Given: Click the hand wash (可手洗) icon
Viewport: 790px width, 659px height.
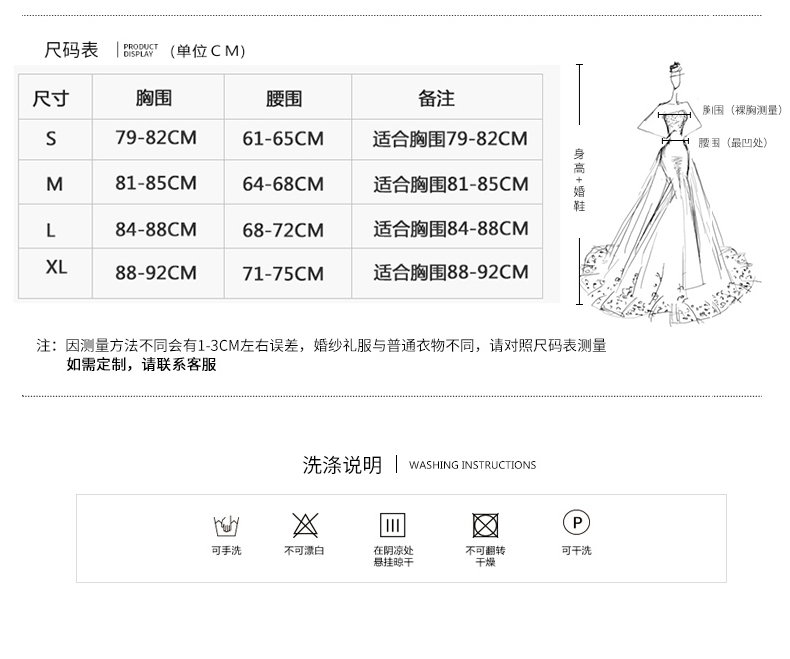Looking at the screenshot, I should tap(227, 525).
